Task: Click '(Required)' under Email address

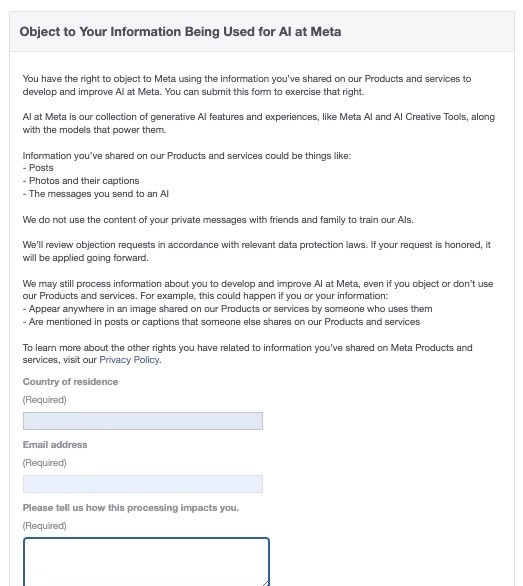Action: [44, 463]
